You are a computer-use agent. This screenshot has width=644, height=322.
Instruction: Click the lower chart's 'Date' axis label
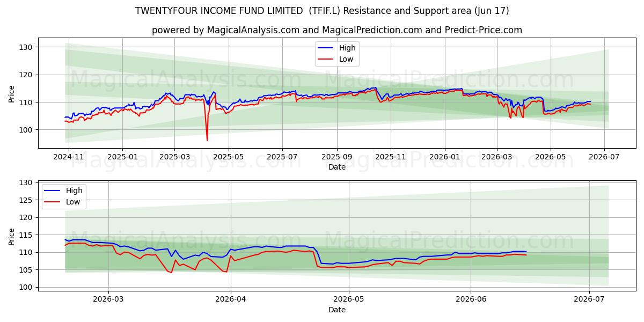[337, 310]
